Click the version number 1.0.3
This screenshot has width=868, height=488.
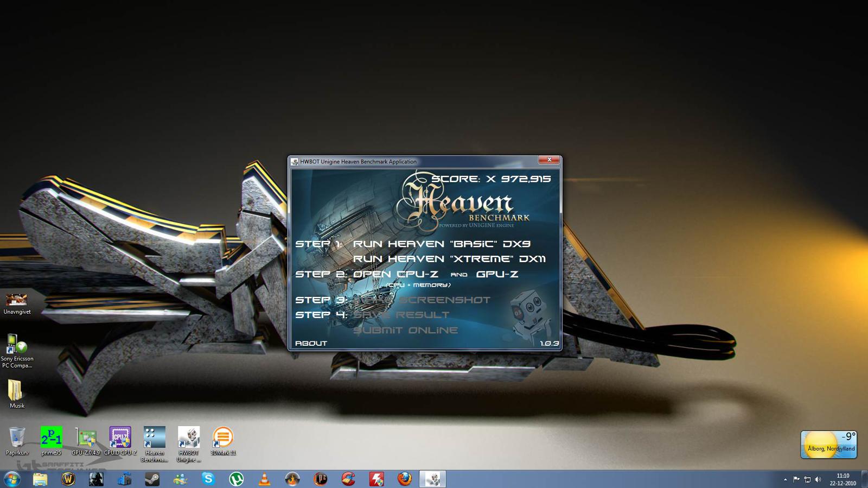point(549,343)
